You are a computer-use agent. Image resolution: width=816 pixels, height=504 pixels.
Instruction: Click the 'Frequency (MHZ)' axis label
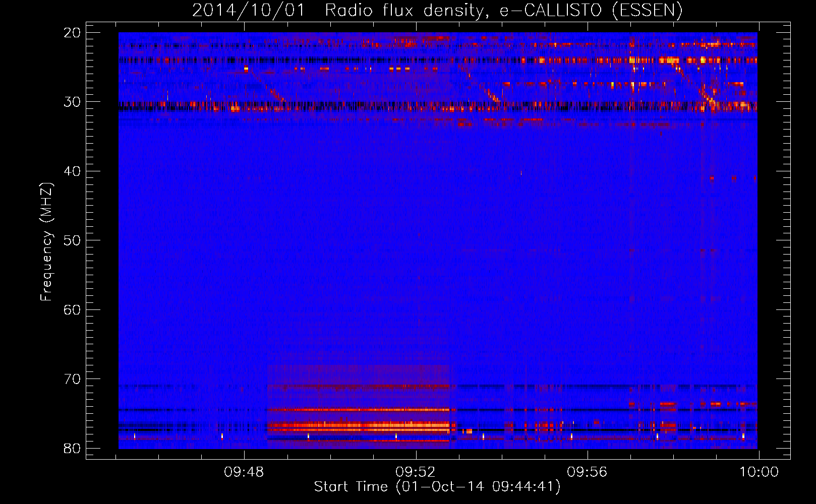[46, 242]
